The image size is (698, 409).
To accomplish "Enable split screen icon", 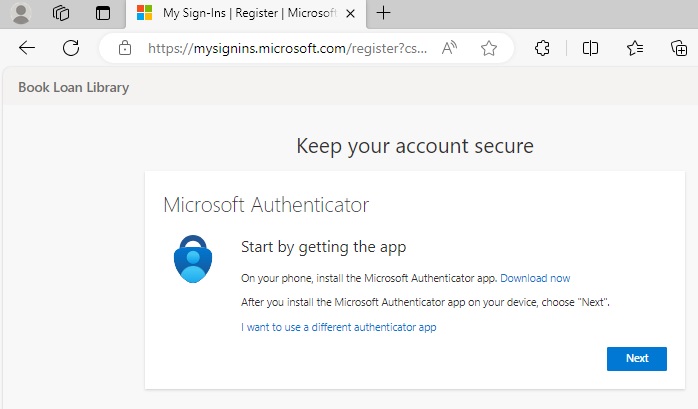I will pyautogui.click(x=590, y=48).
